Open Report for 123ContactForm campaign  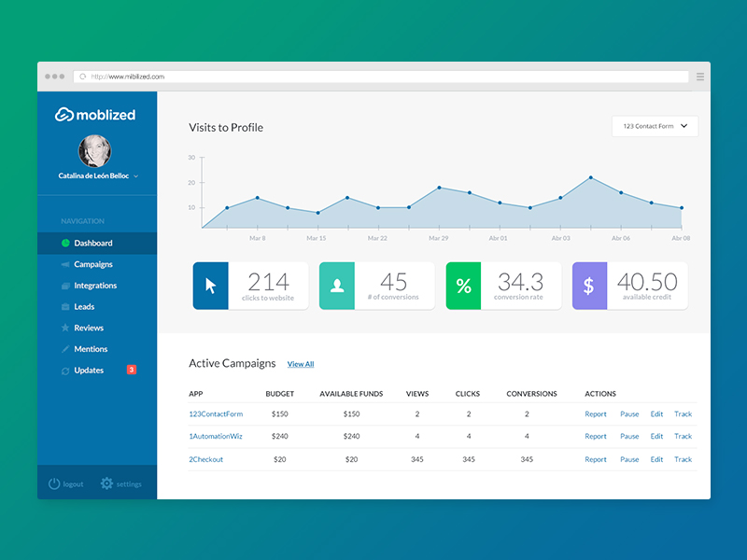(x=596, y=414)
